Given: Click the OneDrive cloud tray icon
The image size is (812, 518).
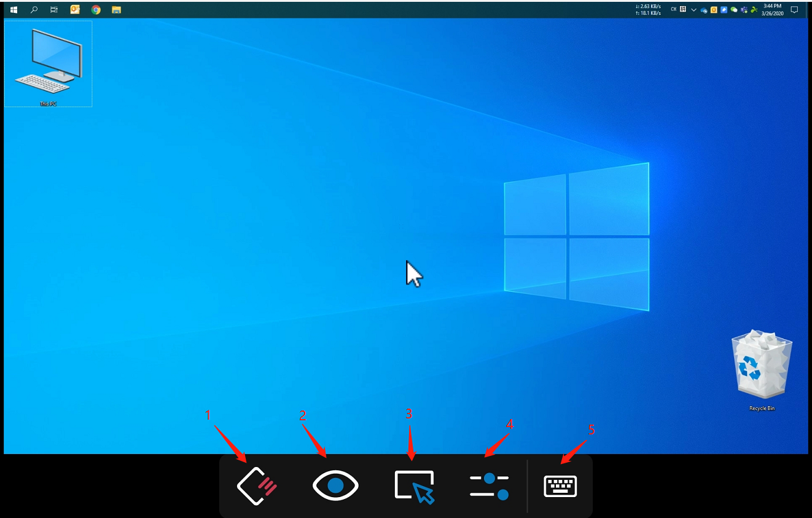Looking at the screenshot, I should (704, 10).
